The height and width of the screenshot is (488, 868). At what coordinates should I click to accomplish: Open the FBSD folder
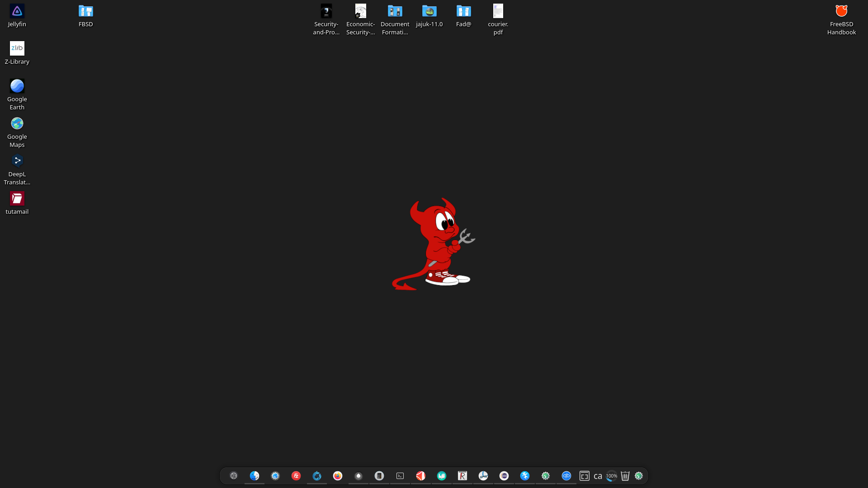tap(85, 11)
